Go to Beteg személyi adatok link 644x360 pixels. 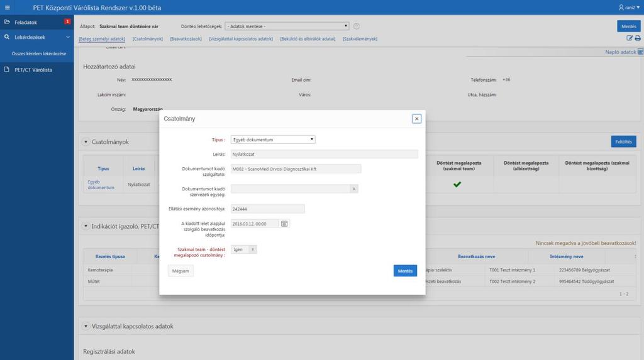[x=102, y=38]
